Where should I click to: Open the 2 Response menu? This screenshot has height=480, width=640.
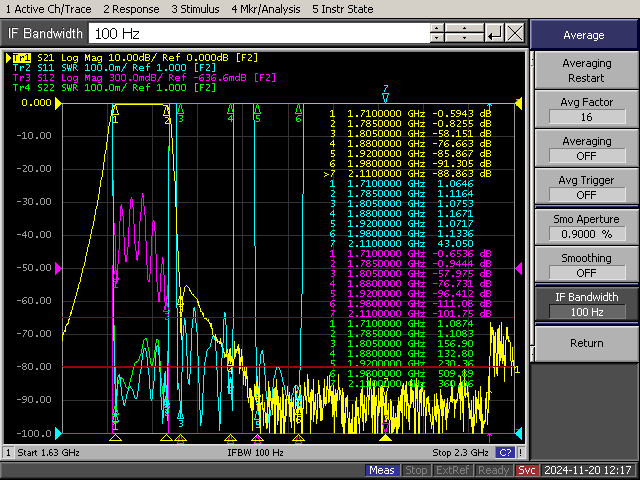click(x=132, y=9)
